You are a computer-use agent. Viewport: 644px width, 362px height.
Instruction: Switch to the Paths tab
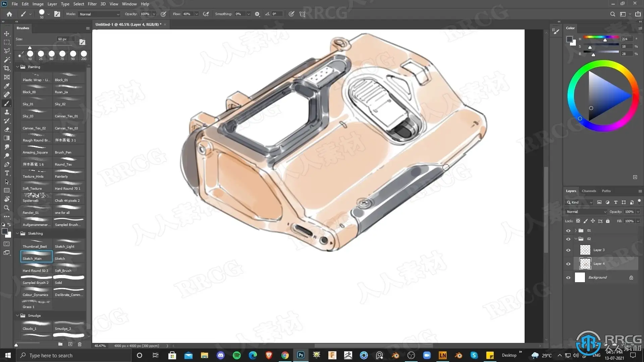tap(606, 191)
